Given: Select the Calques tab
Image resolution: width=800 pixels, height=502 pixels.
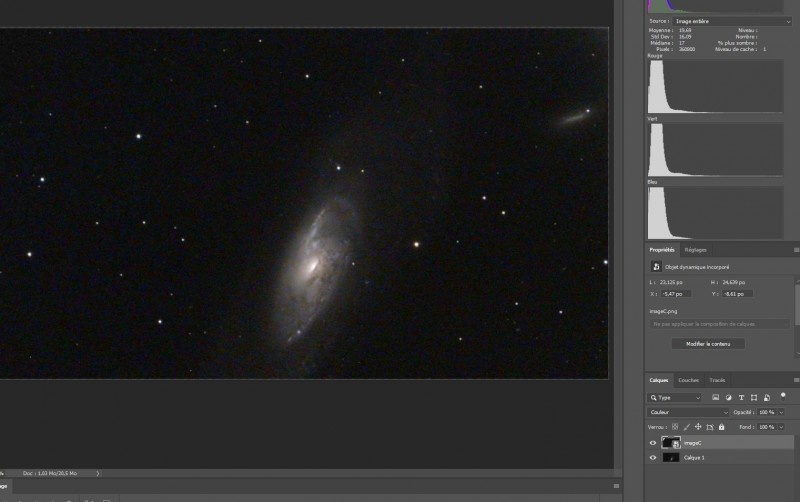Looking at the screenshot, I should (659, 380).
